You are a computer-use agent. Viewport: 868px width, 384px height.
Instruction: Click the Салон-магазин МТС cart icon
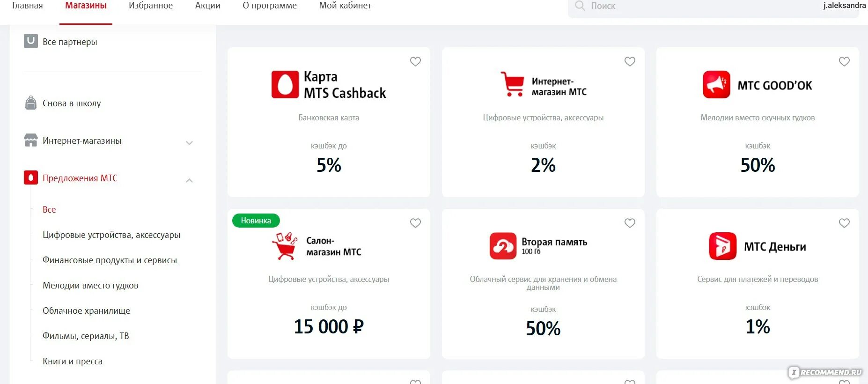(285, 246)
